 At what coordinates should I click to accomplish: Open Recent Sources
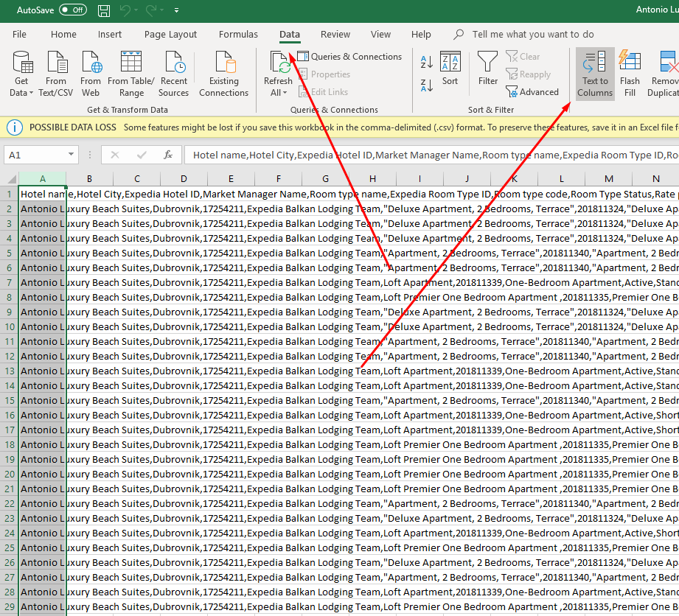coord(174,74)
